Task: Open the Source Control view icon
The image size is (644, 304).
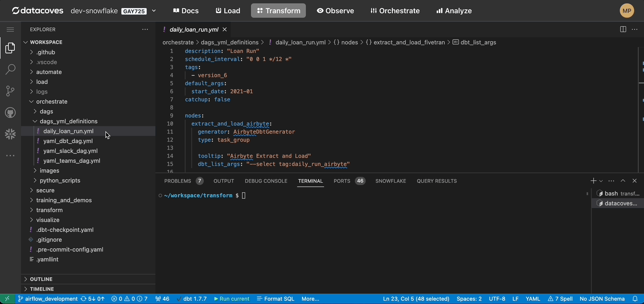Action: click(10, 91)
